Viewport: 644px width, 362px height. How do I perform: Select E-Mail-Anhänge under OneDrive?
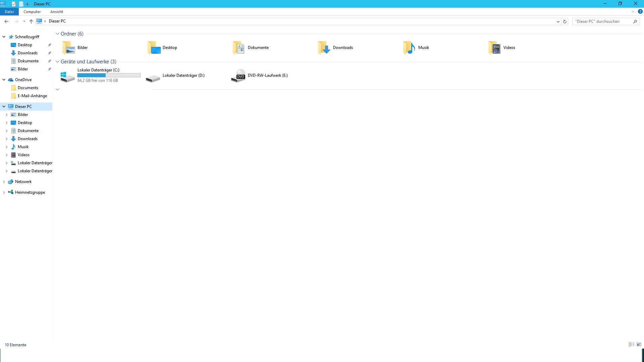[32, 96]
